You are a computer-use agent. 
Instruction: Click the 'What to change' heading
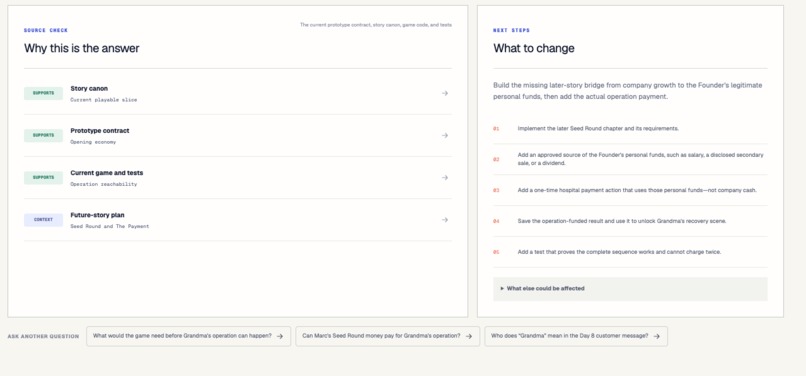(534, 48)
